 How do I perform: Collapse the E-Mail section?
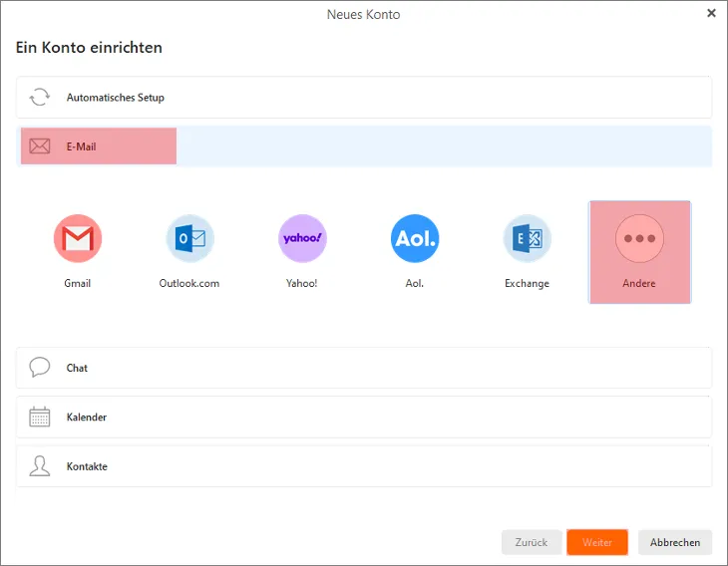[x=364, y=146]
